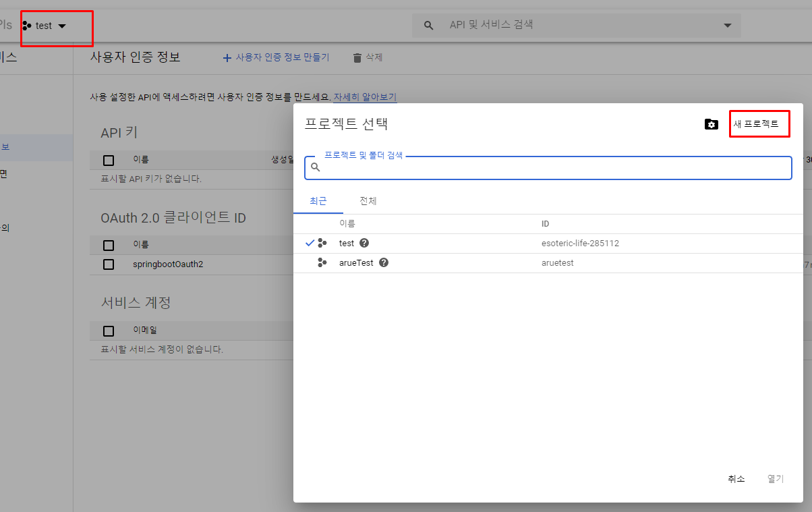812x512 pixels.
Task: Click the 열기 open button
Action: point(776,479)
